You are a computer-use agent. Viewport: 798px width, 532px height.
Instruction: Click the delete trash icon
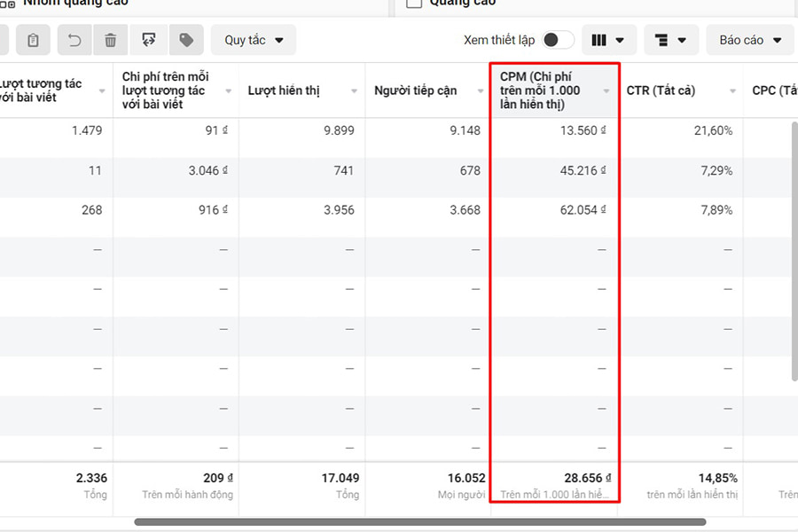click(x=111, y=40)
